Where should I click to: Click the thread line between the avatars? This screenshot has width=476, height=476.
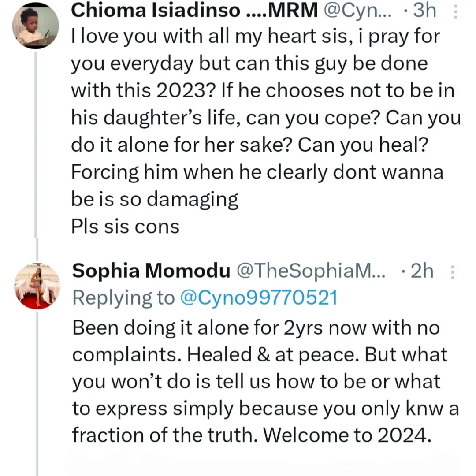[x=37, y=145]
